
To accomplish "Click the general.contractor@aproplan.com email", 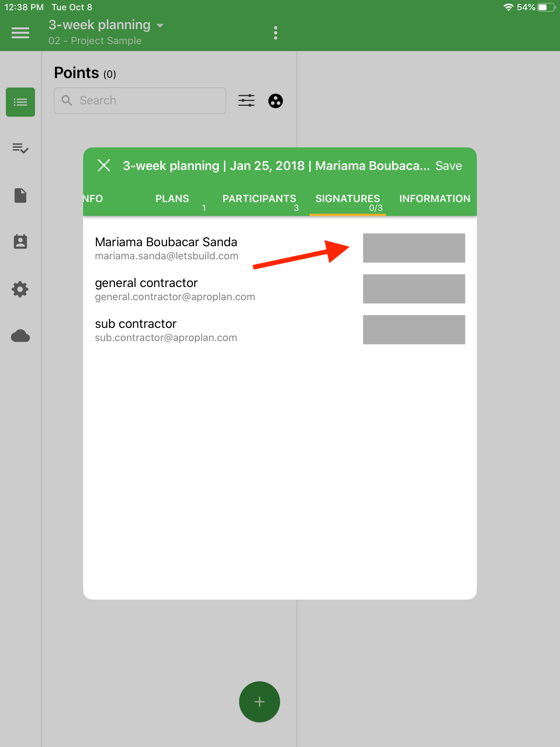I will 175,297.
